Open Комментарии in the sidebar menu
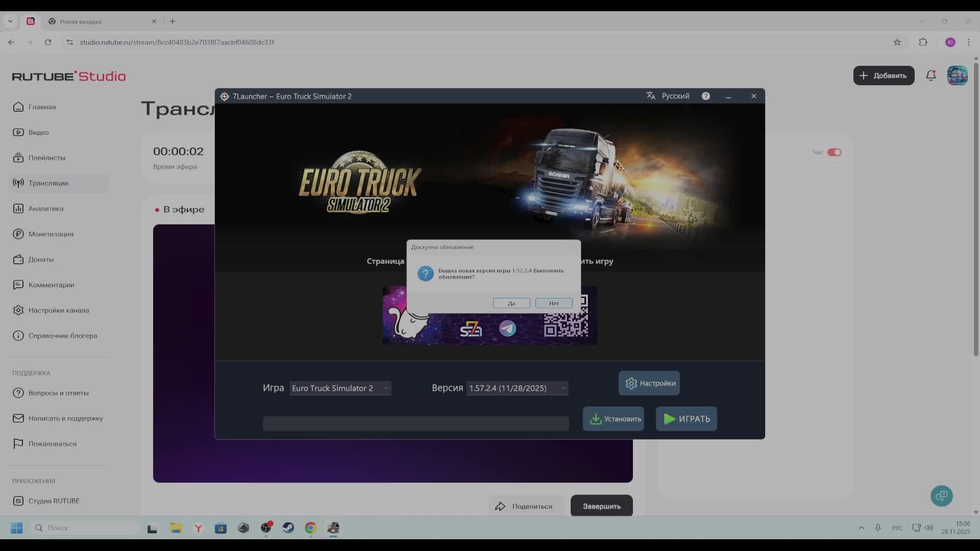 pyautogui.click(x=51, y=285)
